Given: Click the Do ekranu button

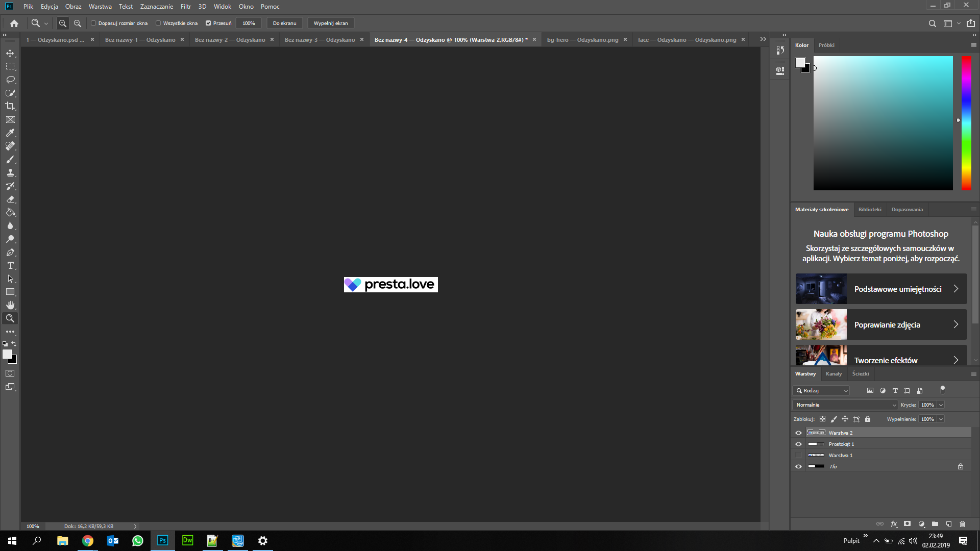Looking at the screenshot, I should coord(284,23).
